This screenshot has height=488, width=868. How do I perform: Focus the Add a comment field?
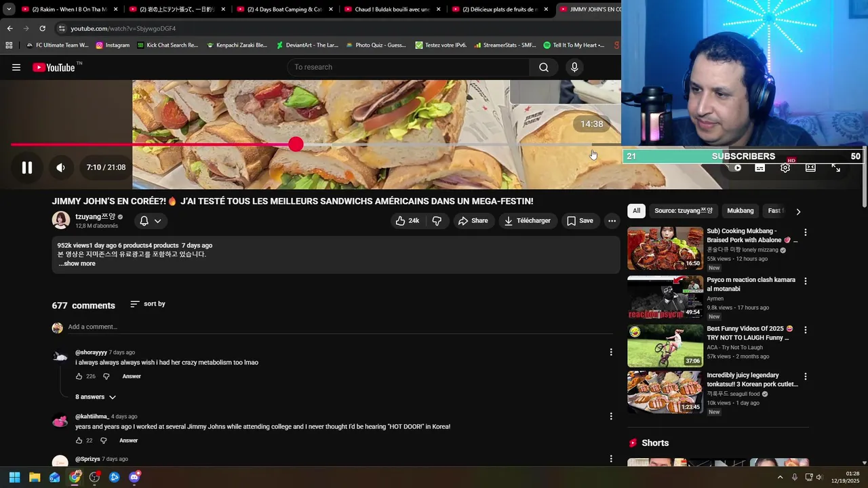pos(339,327)
